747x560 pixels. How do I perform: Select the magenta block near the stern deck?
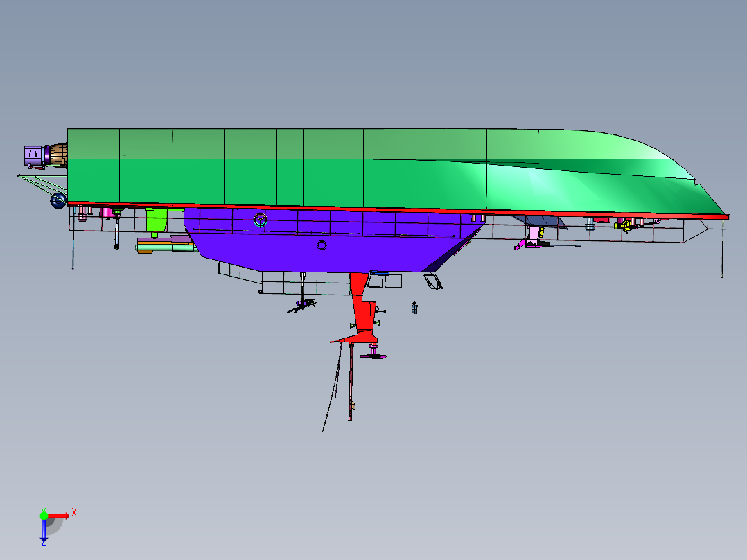(107, 213)
